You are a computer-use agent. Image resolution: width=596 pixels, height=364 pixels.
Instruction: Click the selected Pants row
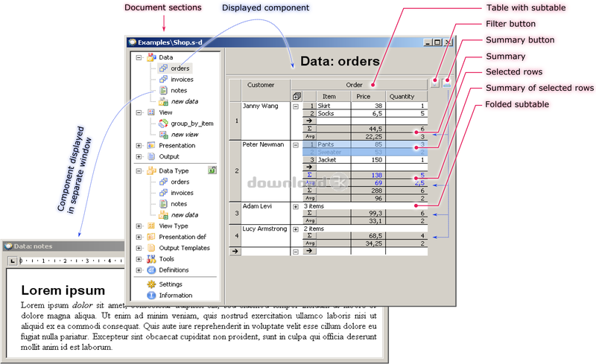click(365, 144)
